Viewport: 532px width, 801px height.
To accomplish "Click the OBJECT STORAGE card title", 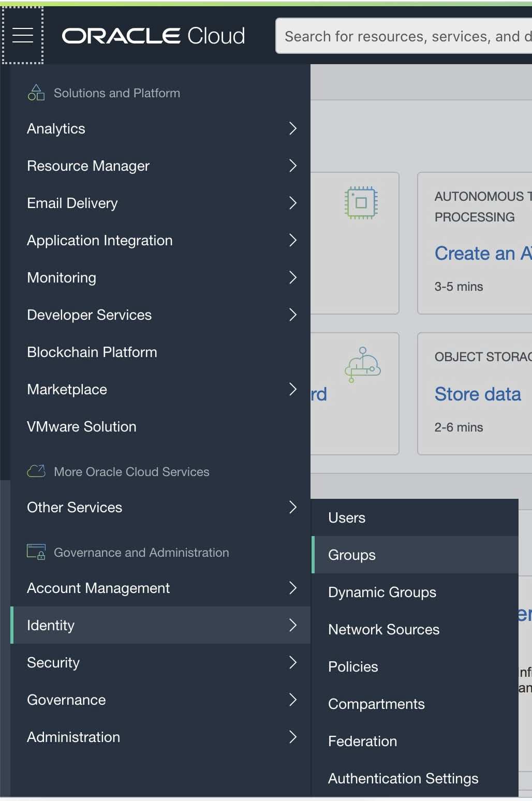I will (483, 357).
